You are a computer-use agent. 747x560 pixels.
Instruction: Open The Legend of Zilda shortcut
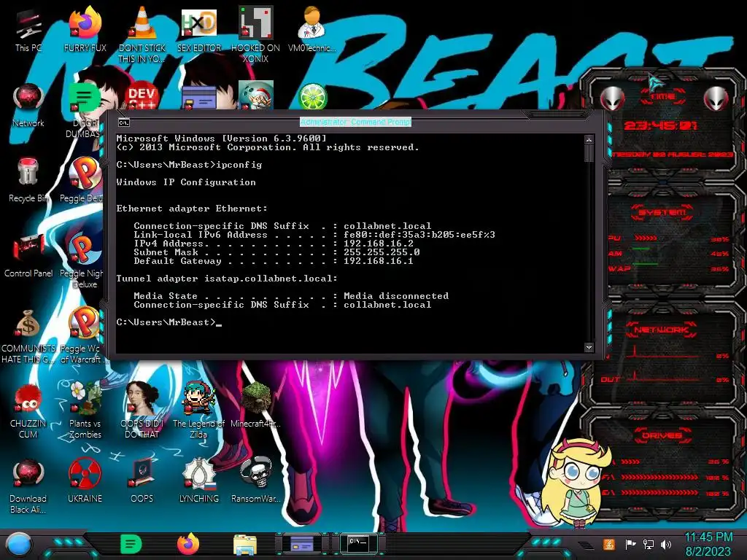tap(198, 411)
